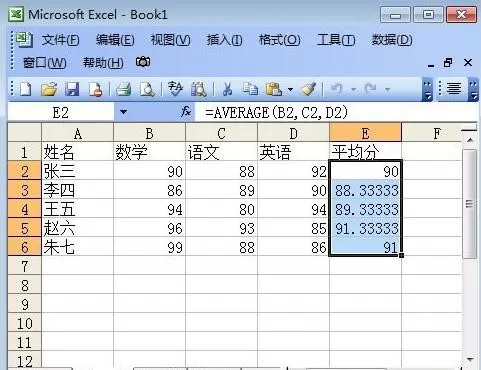Click the vertical scrollbar thumb
Image resolution: width=481 pixels, height=370 pixels.
[470, 204]
